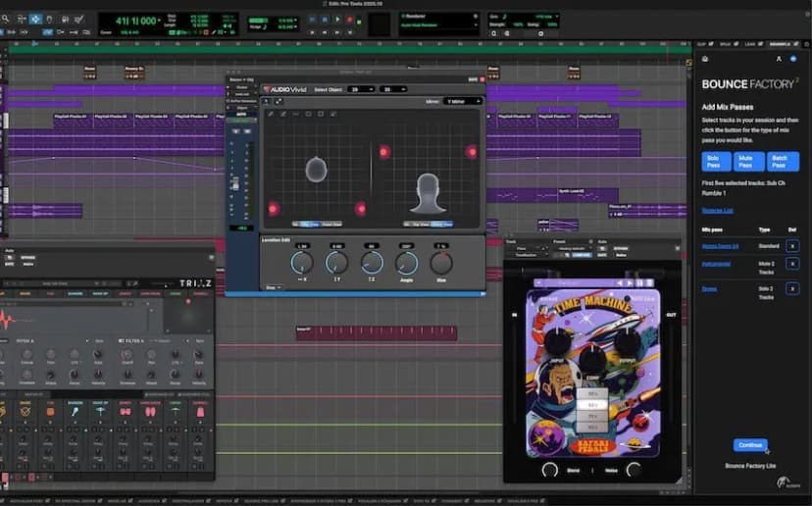Click the long red MIDI clip in timeline
Viewport: 812px width, 506px height.
(x=377, y=333)
